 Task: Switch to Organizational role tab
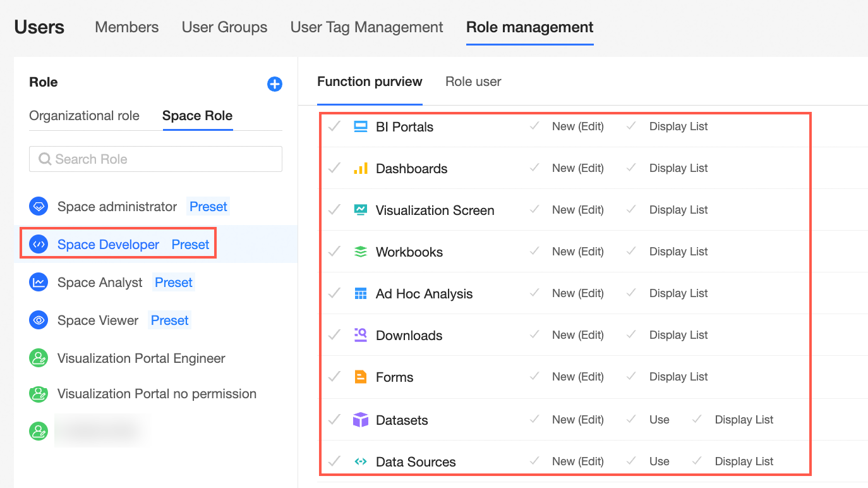tap(84, 116)
